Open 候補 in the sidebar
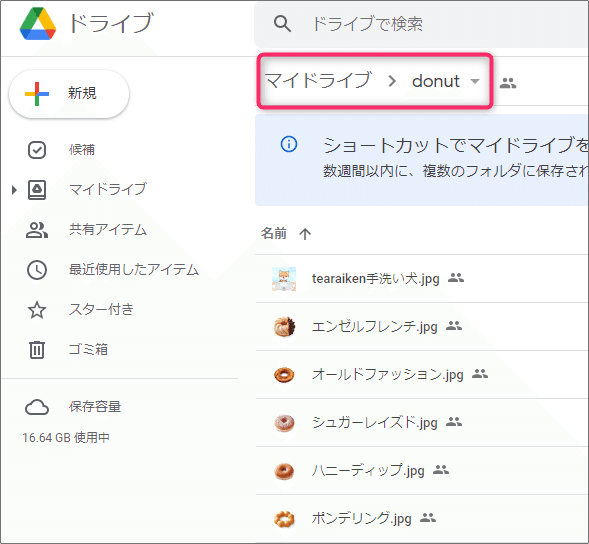The width and height of the screenshot is (589, 544). [82, 150]
